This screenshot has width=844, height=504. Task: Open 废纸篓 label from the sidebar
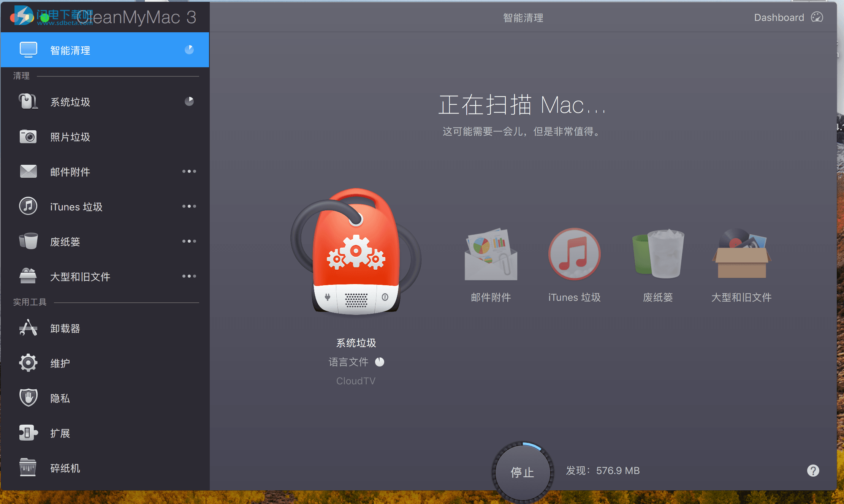click(65, 242)
